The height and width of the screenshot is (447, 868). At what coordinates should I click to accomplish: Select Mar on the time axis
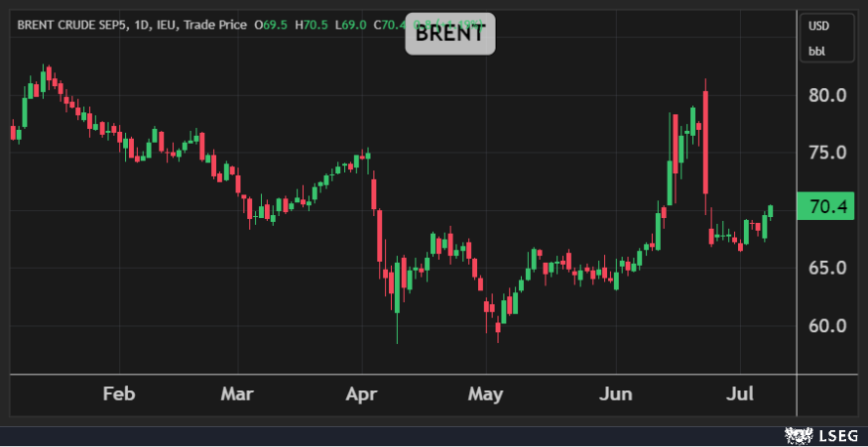(237, 394)
